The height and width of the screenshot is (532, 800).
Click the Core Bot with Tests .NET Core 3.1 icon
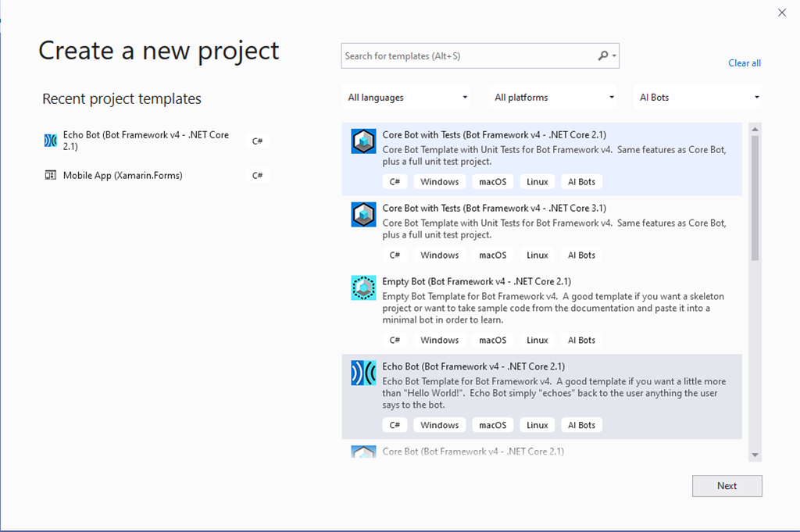362,214
